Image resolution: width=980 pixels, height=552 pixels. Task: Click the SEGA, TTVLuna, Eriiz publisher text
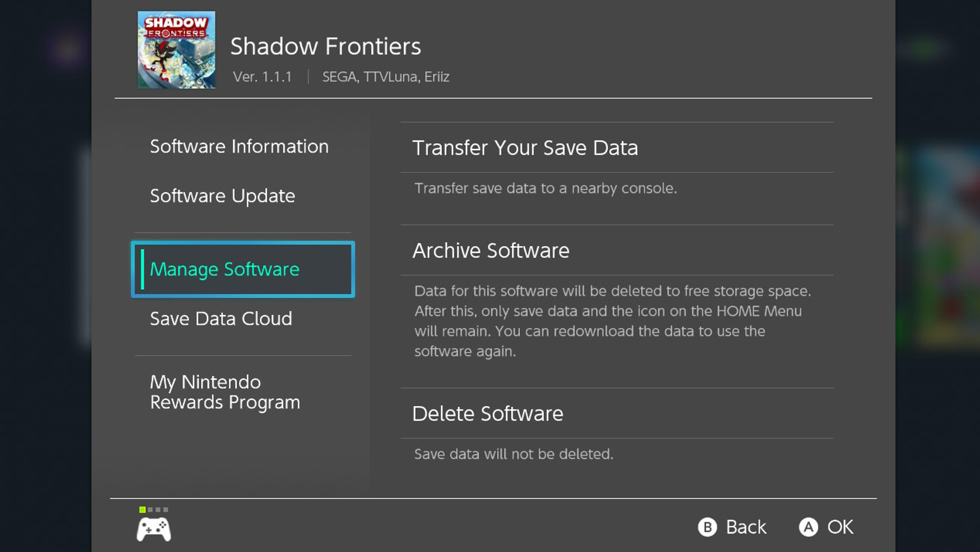tap(386, 76)
